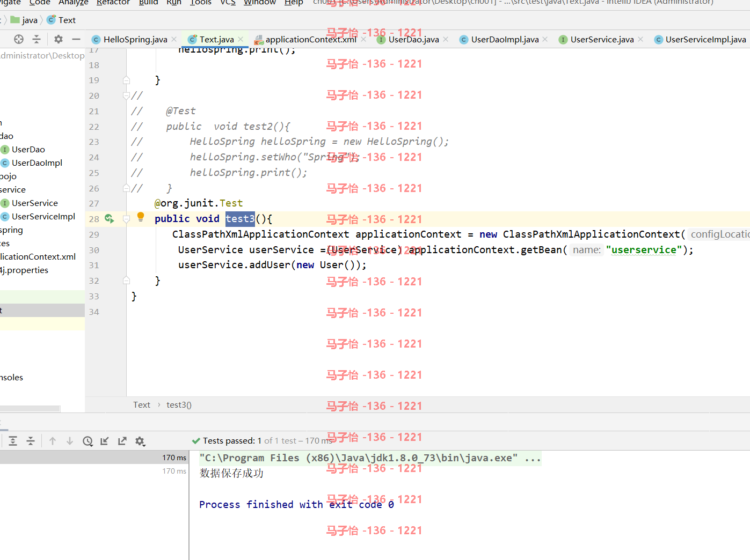Select the properties file in tree
Viewport: 750px width, 560px height.
pyautogui.click(x=24, y=270)
